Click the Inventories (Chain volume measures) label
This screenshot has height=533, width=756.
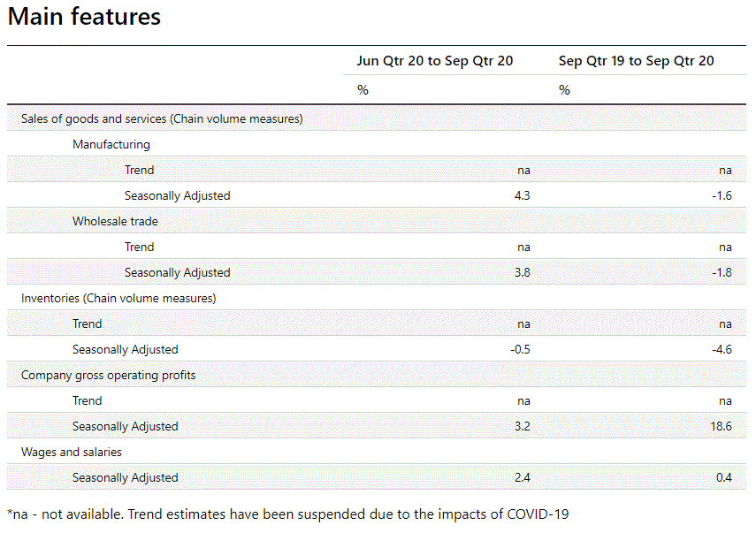pyautogui.click(x=118, y=298)
